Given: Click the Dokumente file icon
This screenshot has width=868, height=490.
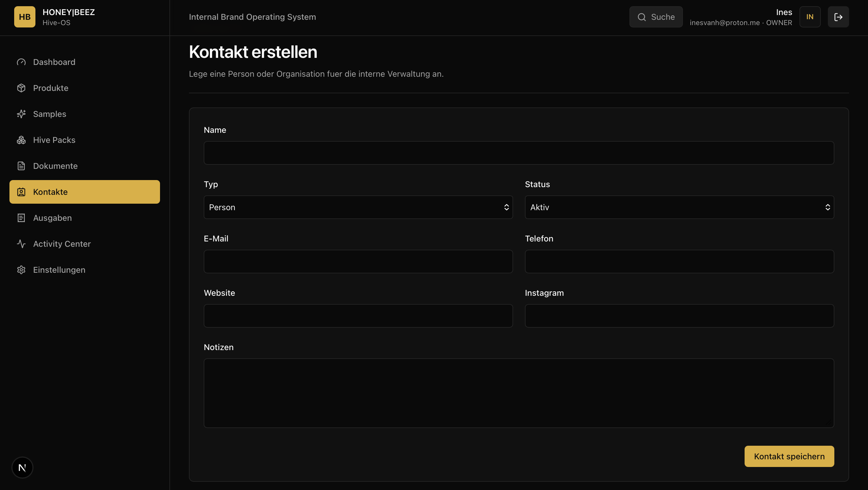Looking at the screenshot, I should click(21, 166).
